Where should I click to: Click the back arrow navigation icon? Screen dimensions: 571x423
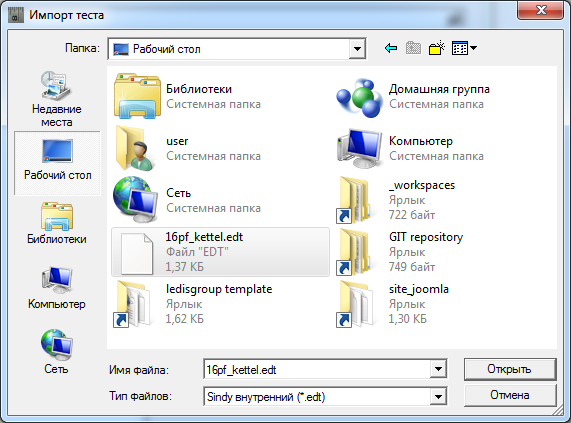tap(391, 48)
